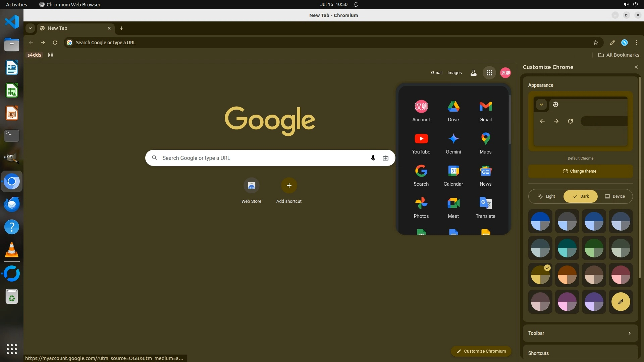This screenshot has width=644, height=362.
Task: Set appearance mode to Device
Action: pyautogui.click(x=615, y=196)
